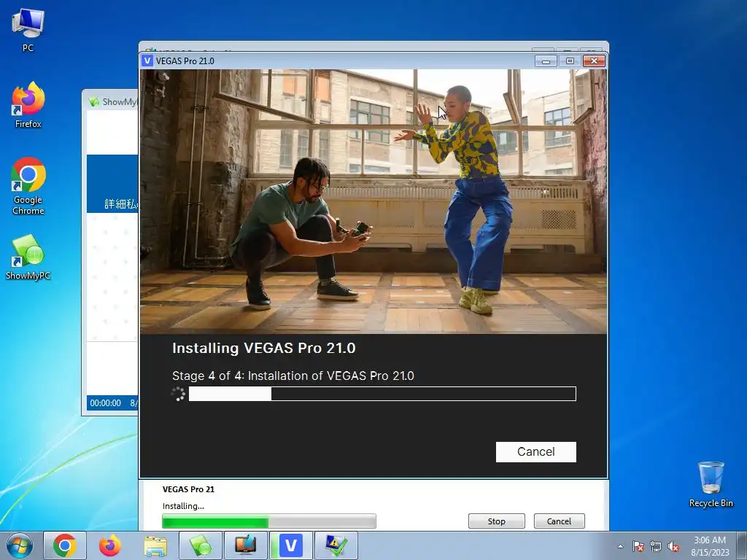Open Firefox desktop shortcut
Image resolution: width=747 pixels, height=560 pixels.
(28, 105)
